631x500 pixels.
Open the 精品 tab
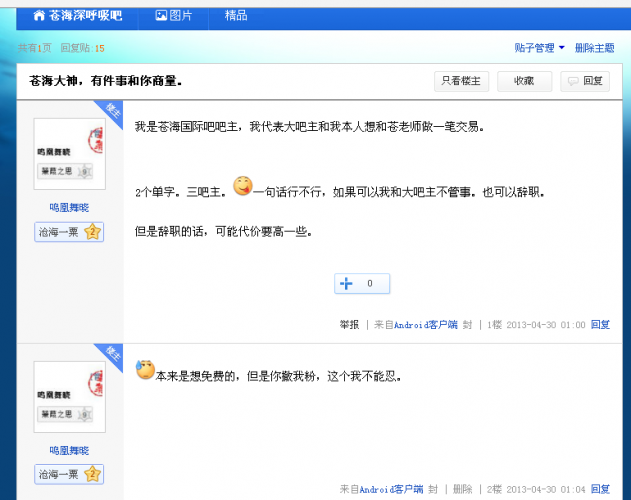coord(237,15)
